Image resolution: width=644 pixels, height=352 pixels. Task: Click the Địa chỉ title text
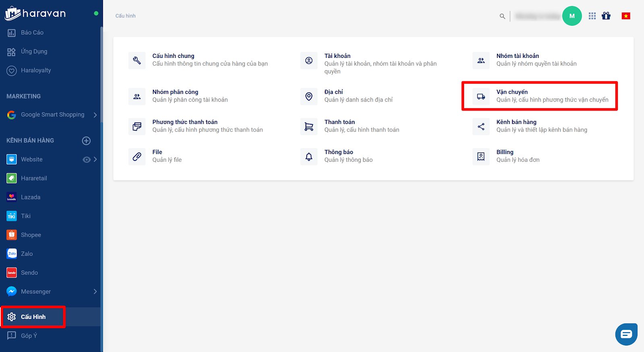tap(334, 92)
